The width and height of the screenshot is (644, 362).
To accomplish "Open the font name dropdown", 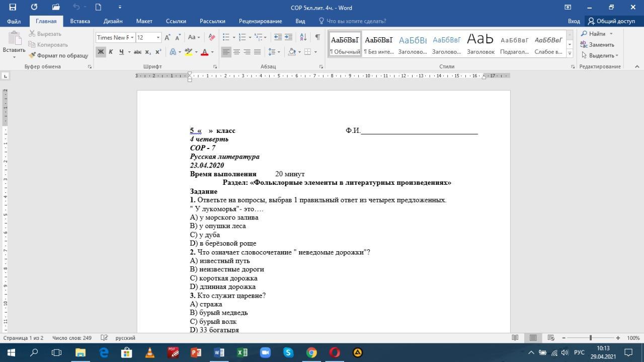I will coord(132,37).
